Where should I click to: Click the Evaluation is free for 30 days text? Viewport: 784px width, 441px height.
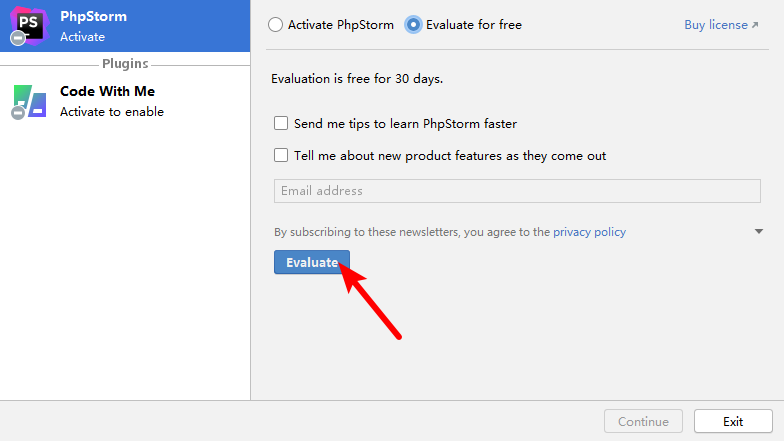pyautogui.click(x=357, y=79)
